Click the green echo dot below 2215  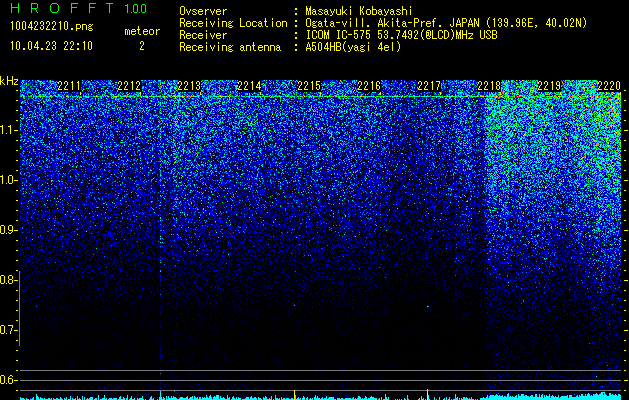pos(294,305)
